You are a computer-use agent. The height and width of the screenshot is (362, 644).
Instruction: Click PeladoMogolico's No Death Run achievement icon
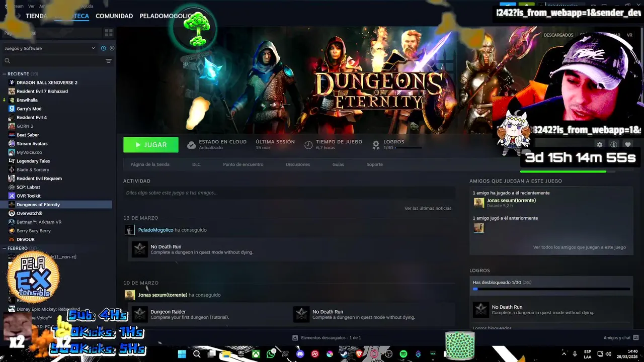coord(139,249)
